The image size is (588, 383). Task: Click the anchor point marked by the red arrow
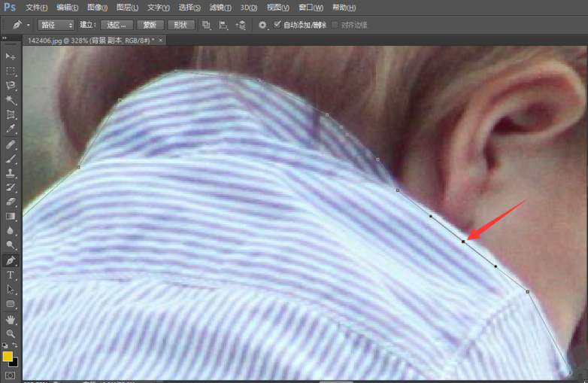(463, 242)
